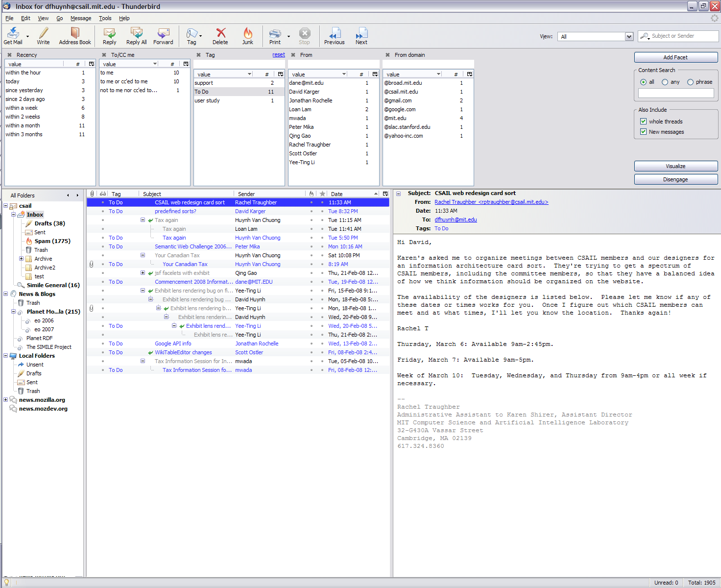Click the Get Mail toolbar icon
Image resolution: width=721 pixels, height=588 pixels.
point(13,35)
